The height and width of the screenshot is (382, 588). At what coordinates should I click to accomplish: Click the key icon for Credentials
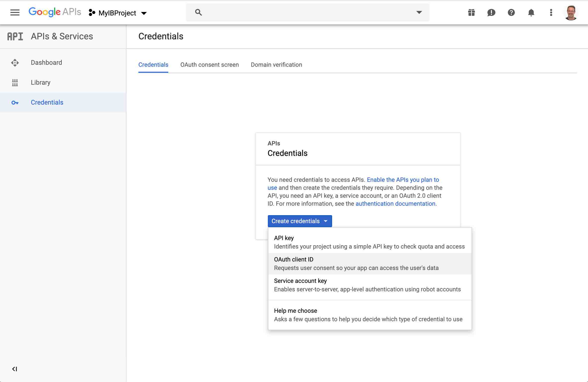click(15, 103)
